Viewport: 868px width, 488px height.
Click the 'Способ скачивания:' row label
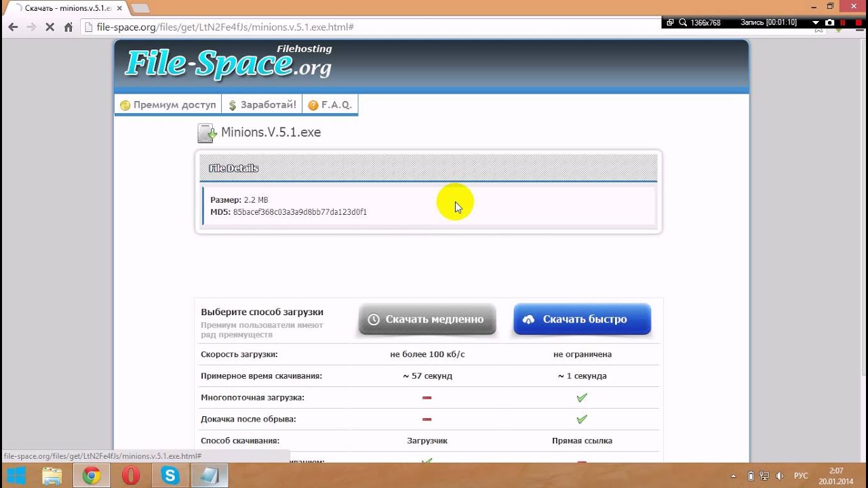click(x=240, y=441)
